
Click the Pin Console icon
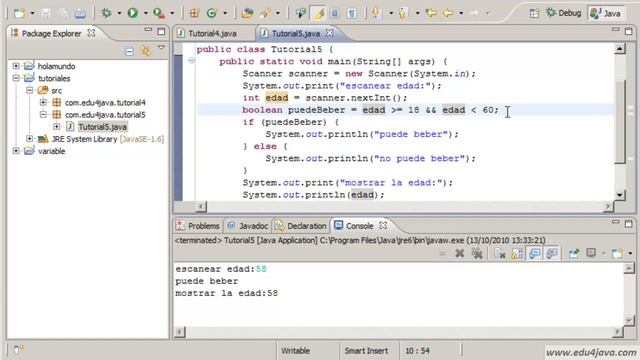coord(573,253)
